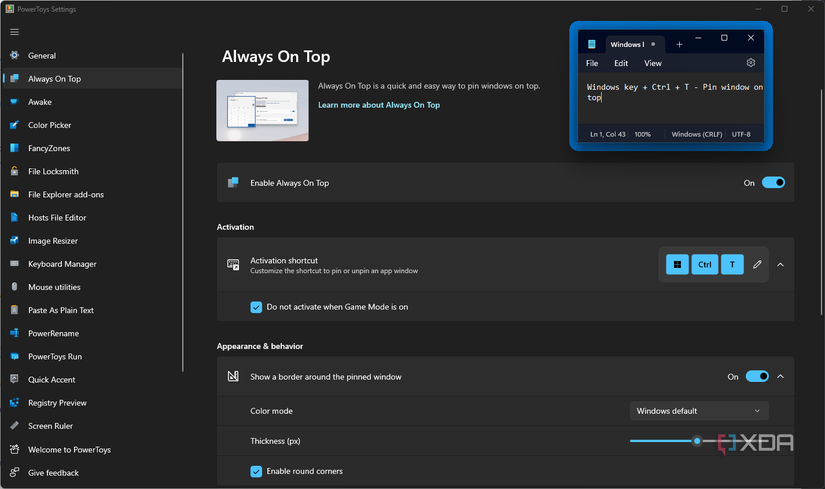
Task: Click the FancyZones icon
Action: coord(14,148)
